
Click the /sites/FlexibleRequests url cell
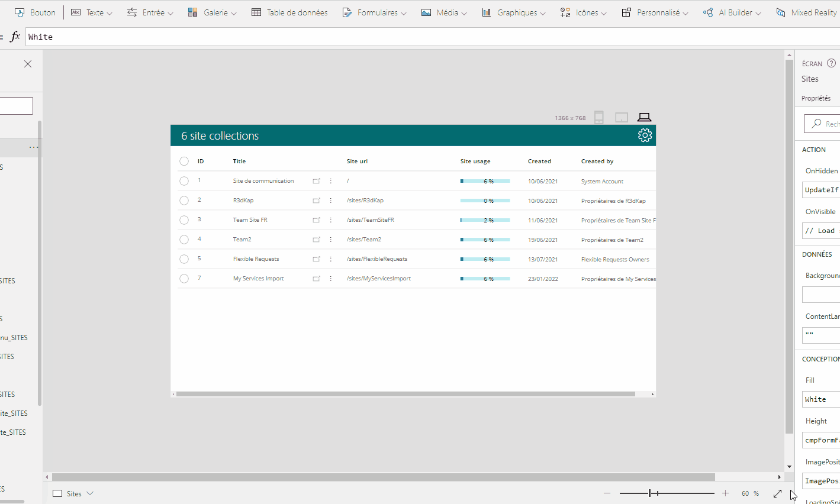(377, 259)
